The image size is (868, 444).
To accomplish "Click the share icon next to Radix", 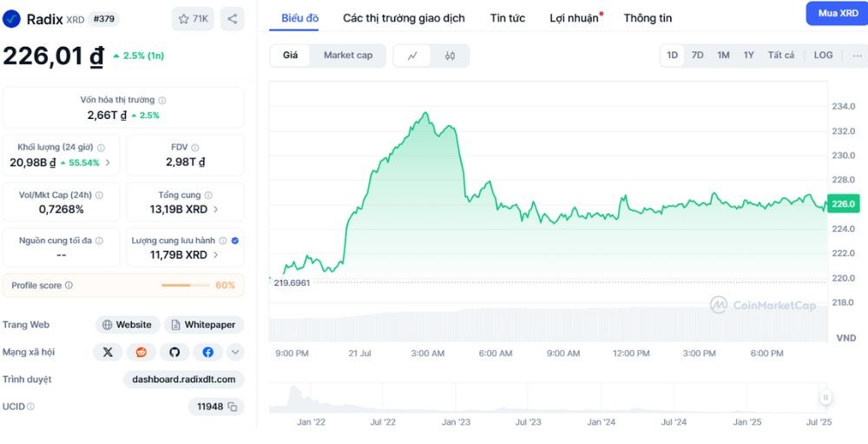I will (232, 18).
